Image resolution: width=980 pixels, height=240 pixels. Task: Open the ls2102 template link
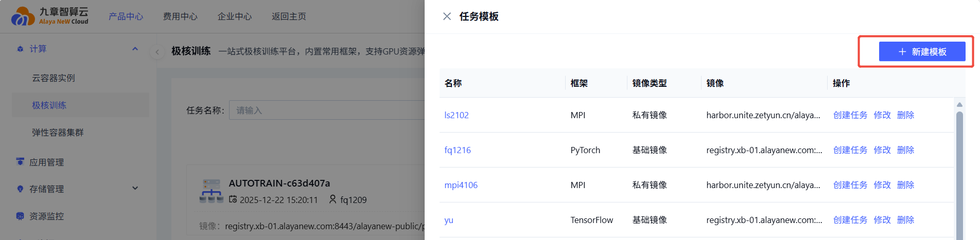click(456, 115)
